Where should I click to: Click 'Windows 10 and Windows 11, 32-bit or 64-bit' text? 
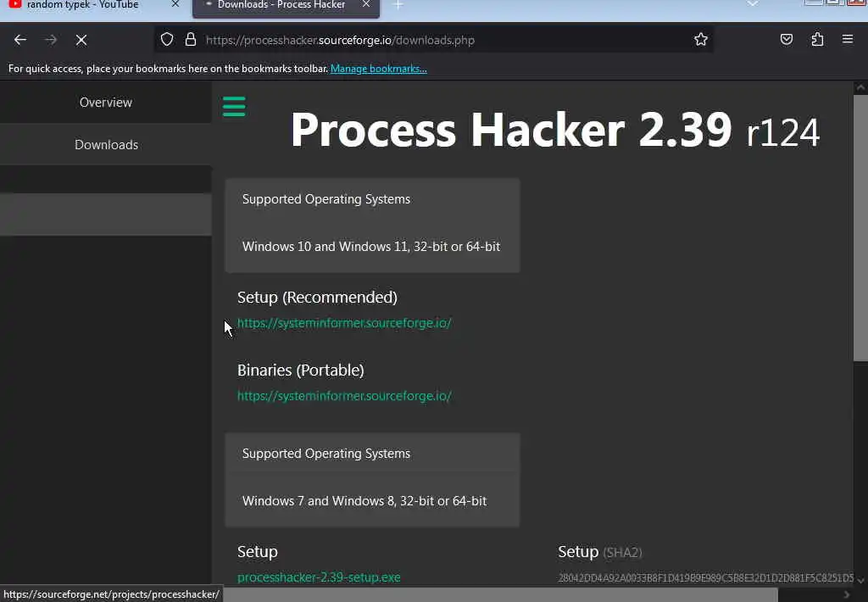371,247
